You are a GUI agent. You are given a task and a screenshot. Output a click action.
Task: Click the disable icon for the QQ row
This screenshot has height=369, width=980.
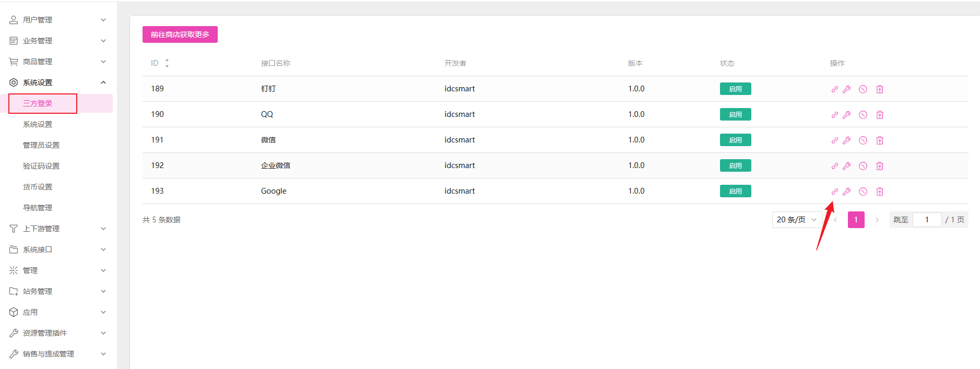click(x=863, y=115)
